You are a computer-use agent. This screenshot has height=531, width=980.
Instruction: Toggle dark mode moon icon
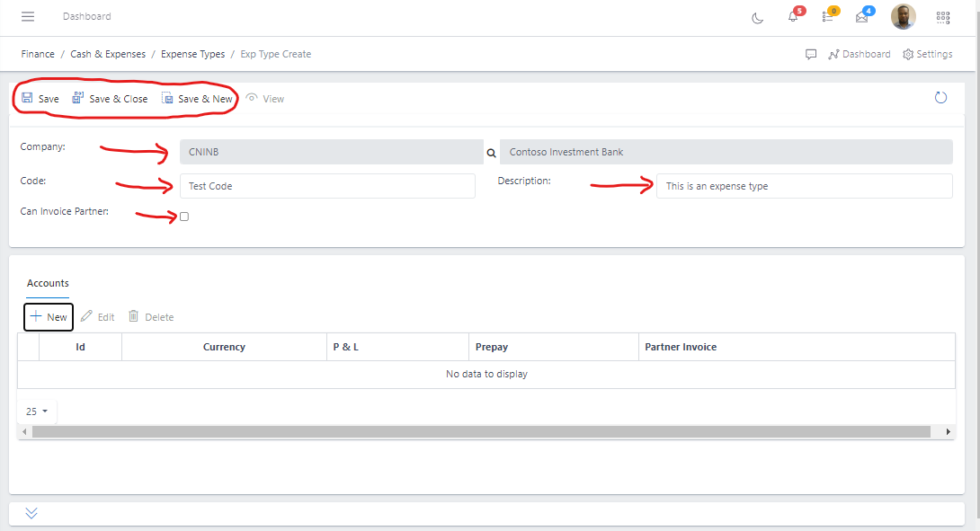(x=757, y=17)
